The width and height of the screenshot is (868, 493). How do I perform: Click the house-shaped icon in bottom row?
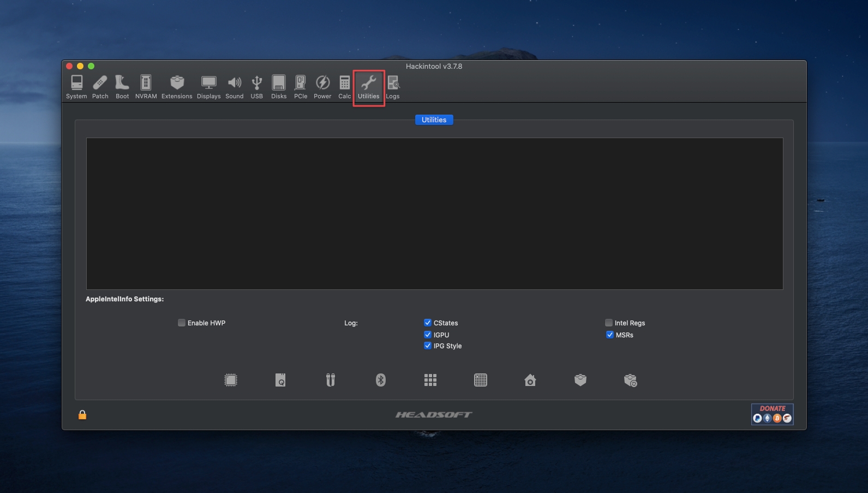tap(530, 380)
